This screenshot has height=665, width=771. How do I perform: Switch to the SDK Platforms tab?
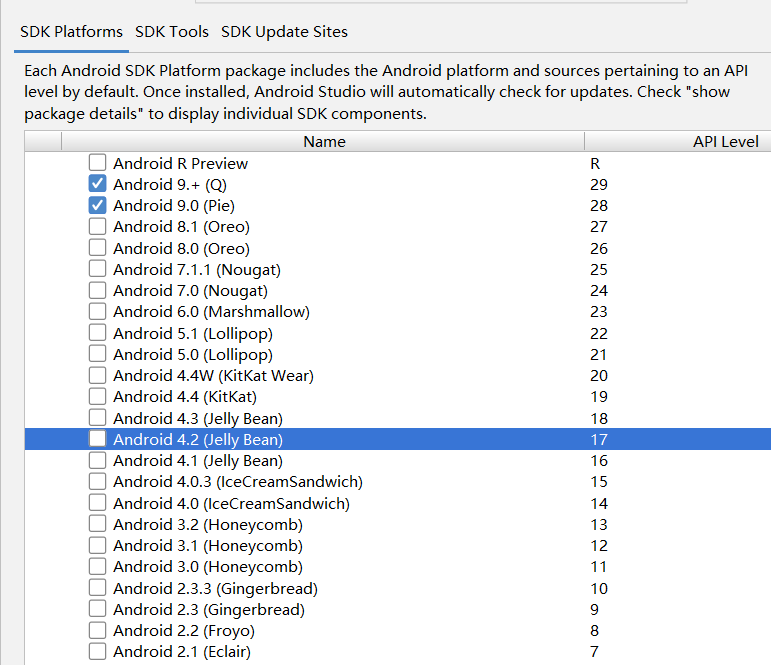pos(71,32)
